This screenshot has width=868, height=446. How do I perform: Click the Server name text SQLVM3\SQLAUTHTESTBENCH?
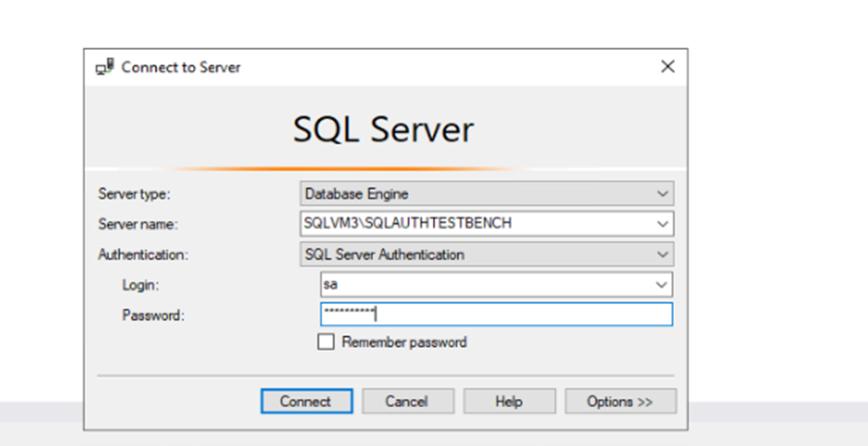click(408, 223)
